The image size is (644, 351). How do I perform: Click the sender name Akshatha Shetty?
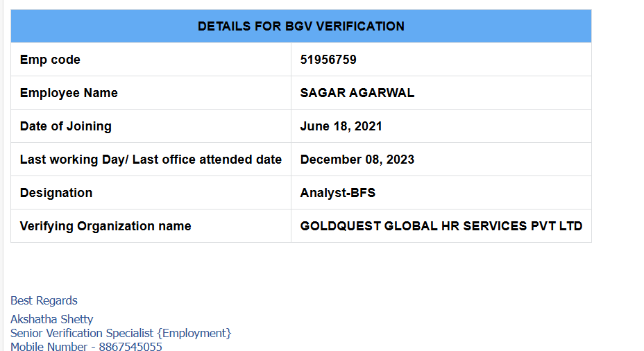pos(51,319)
